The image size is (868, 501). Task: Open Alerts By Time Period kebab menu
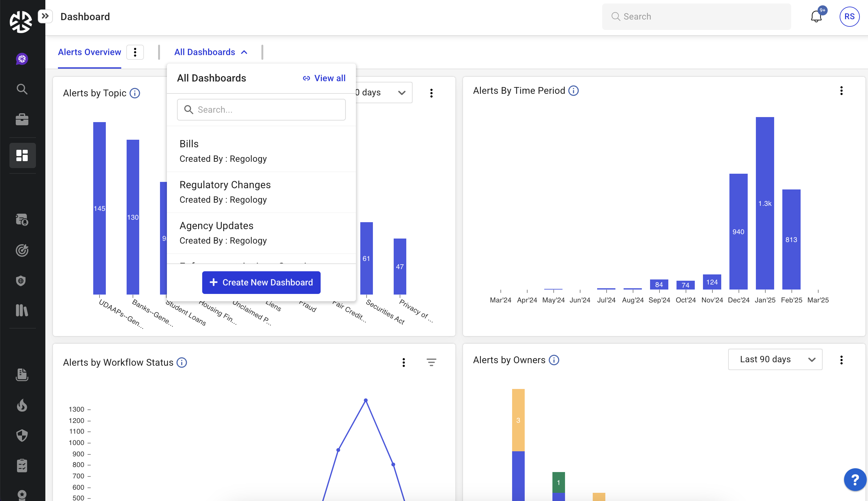[841, 91]
